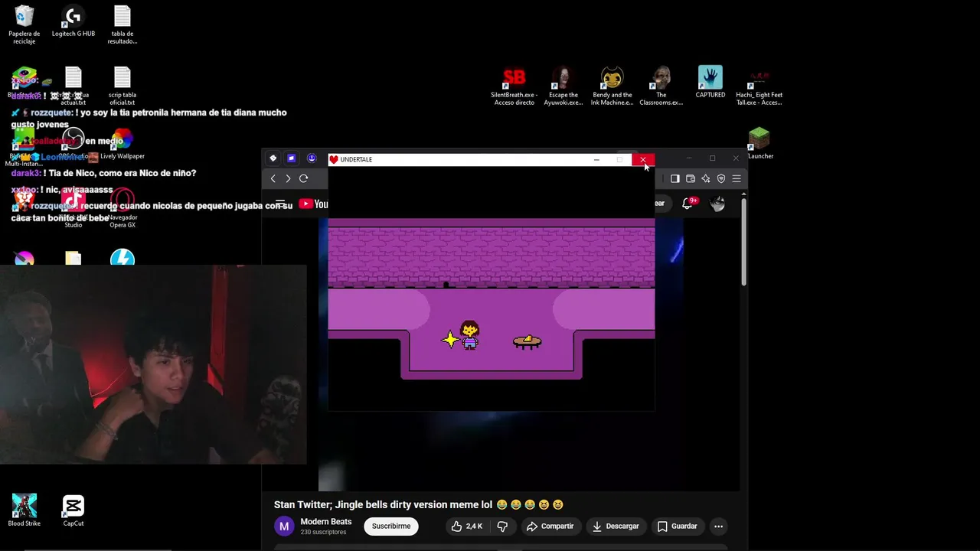Toggle the browser sidebar panel icon
Image resolution: width=980 pixels, height=551 pixels.
click(x=675, y=178)
